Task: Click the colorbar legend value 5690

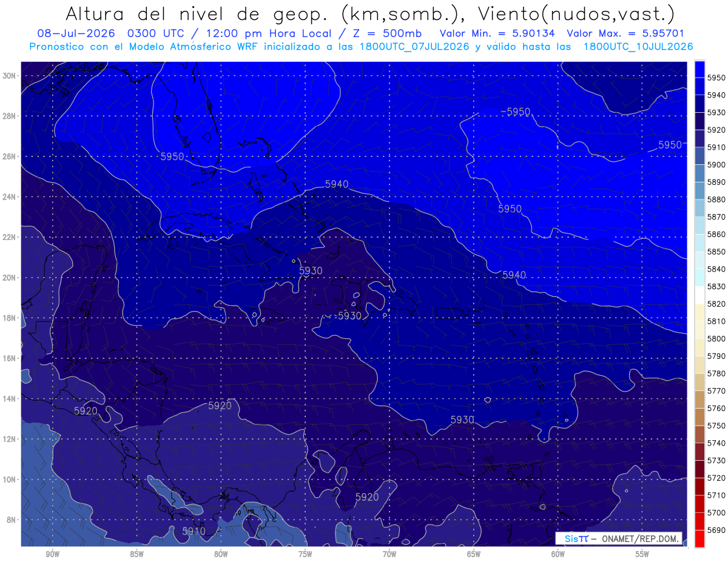Action: coord(716,530)
